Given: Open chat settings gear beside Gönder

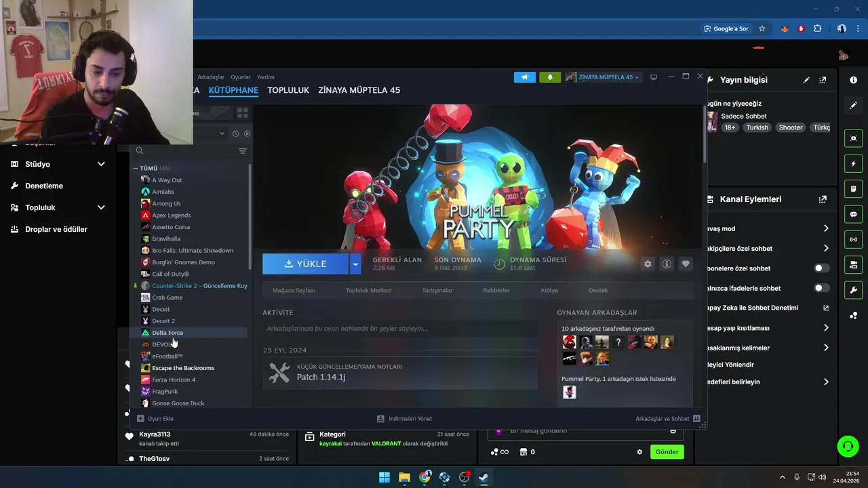Looking at the screenshot, I should (x=639, y=452).
